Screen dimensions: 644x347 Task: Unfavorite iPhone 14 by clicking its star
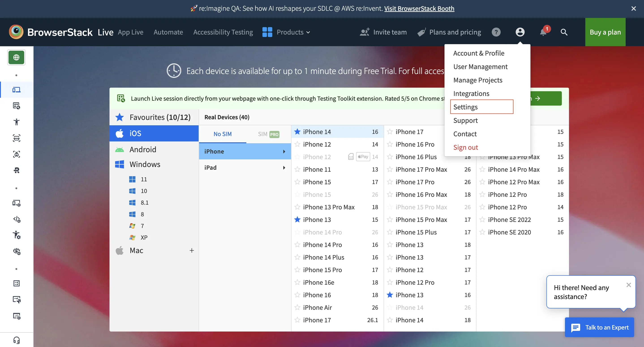click(x=297, y=131)
